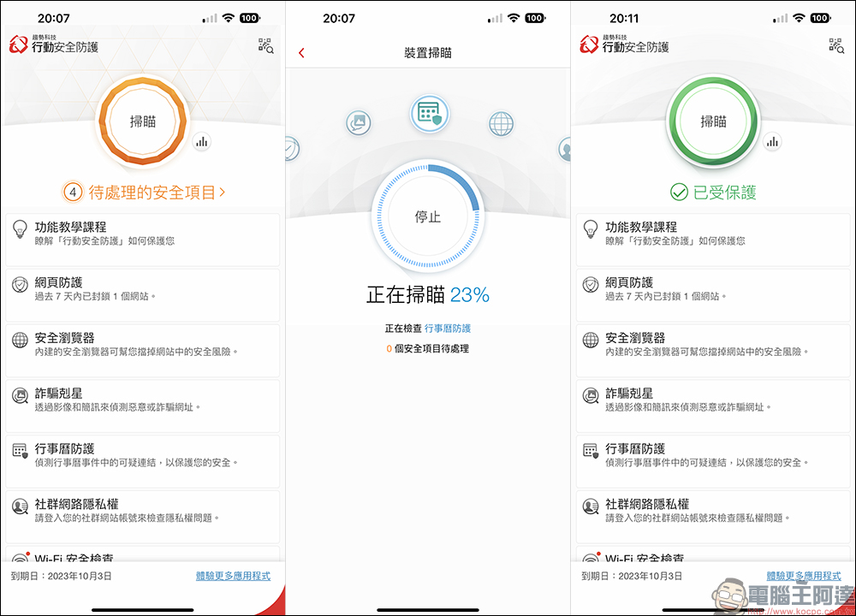Tap globe icon in scan carousel

pyautogui.click(x=501, y=123)
